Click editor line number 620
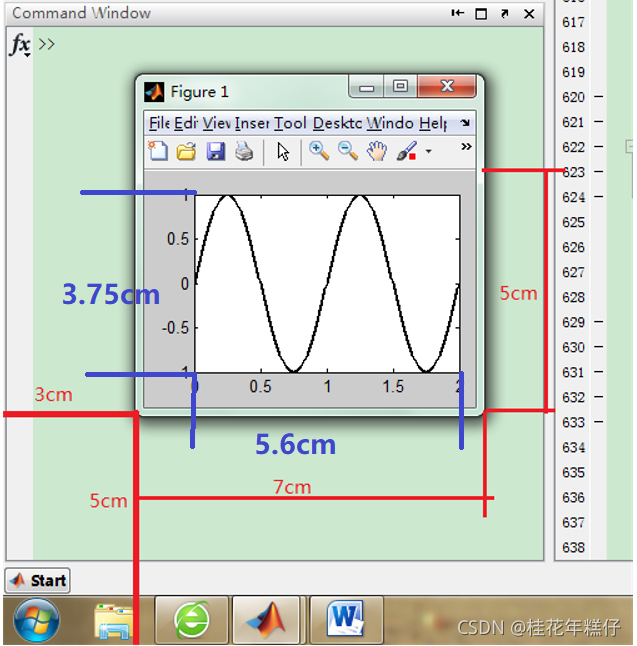637x646 pixels. click(574, 97)
